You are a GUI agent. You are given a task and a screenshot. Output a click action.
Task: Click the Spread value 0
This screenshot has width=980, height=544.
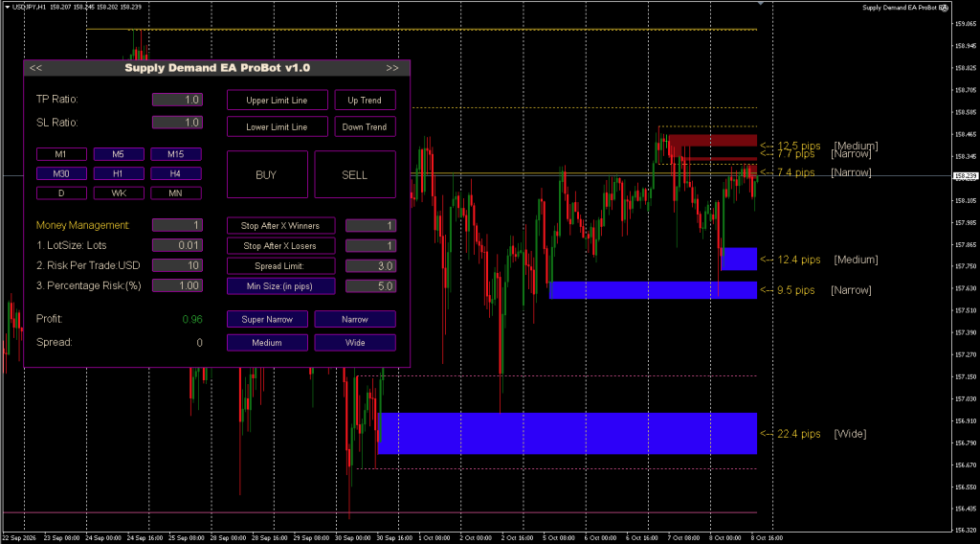pyautogui.click(x=199, y=343)
